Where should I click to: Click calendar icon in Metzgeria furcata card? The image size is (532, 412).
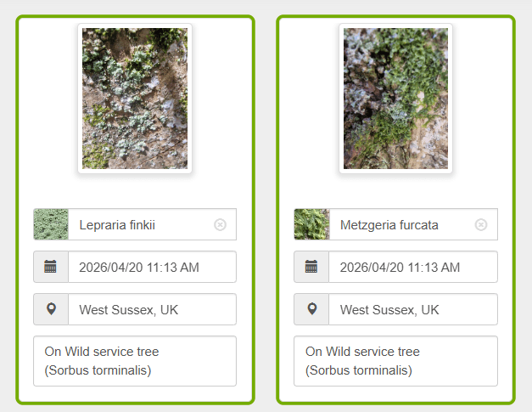[311, 267]
